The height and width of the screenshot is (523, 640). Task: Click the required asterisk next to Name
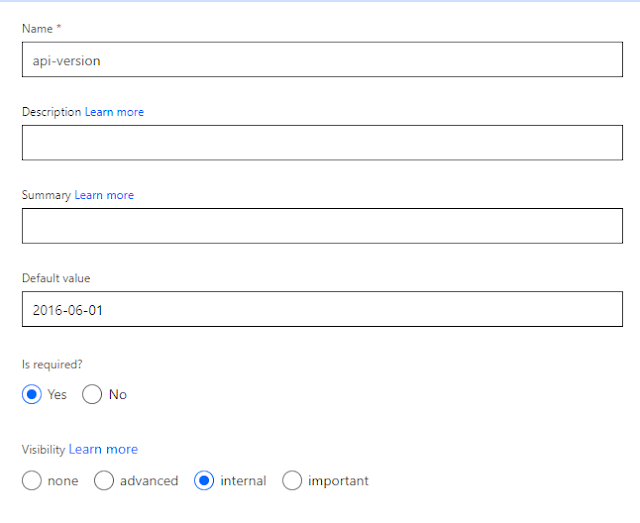pyautogui.click(x=59, y=27)
